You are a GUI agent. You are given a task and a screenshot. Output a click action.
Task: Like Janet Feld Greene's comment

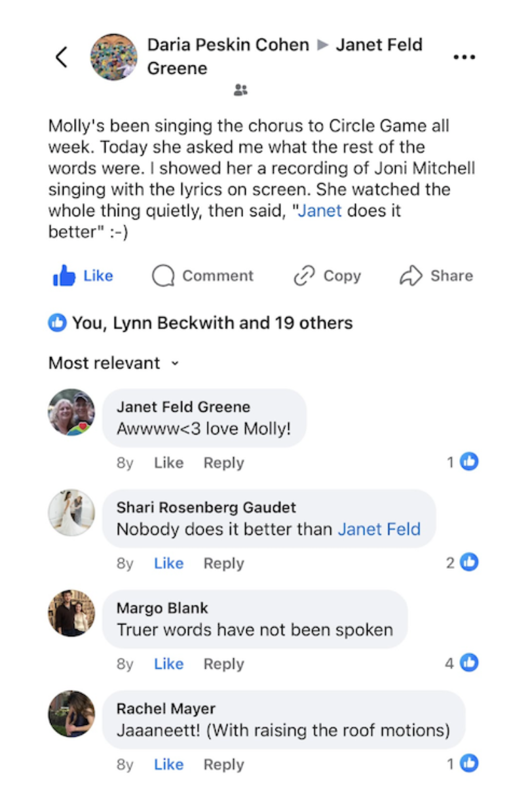point(168,463)
